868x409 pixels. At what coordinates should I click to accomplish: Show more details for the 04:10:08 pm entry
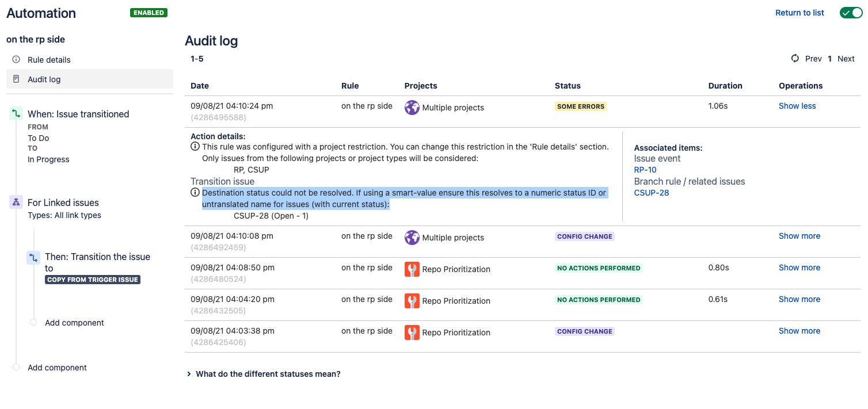[x=800, y=236]
